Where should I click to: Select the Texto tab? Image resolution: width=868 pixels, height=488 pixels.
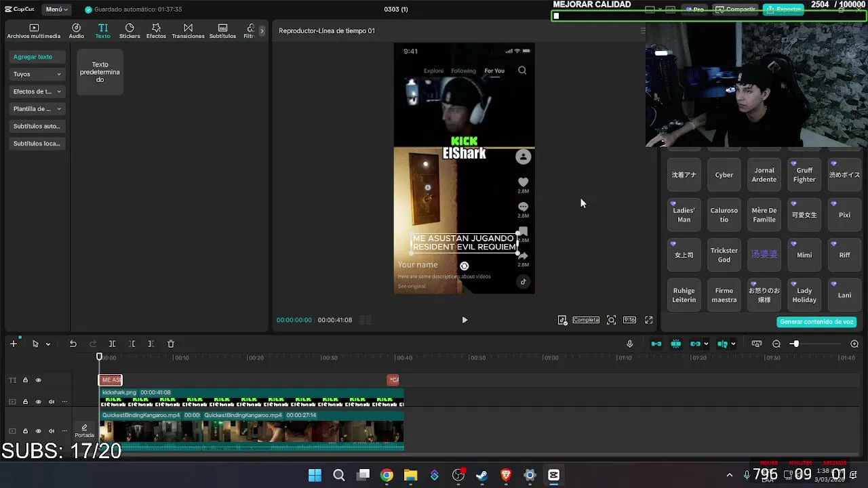coord(102,31)
